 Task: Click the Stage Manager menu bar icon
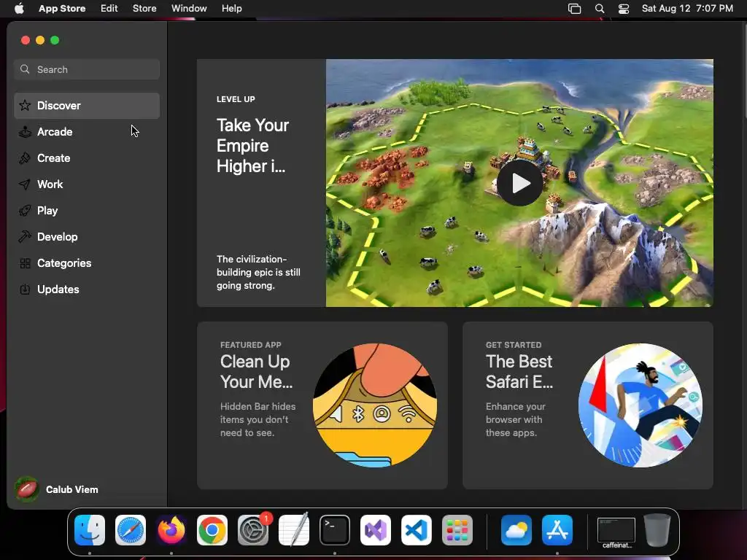click(575, 9)
